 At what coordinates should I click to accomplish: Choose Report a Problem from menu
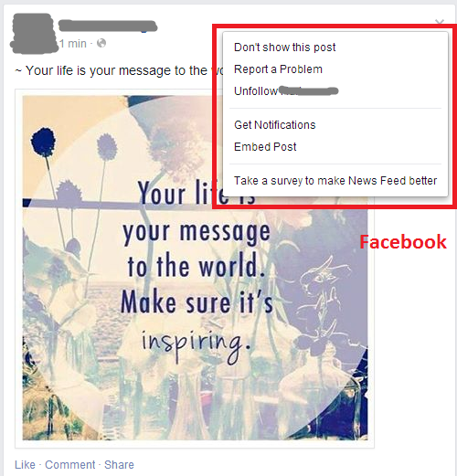tap(278, 69)
